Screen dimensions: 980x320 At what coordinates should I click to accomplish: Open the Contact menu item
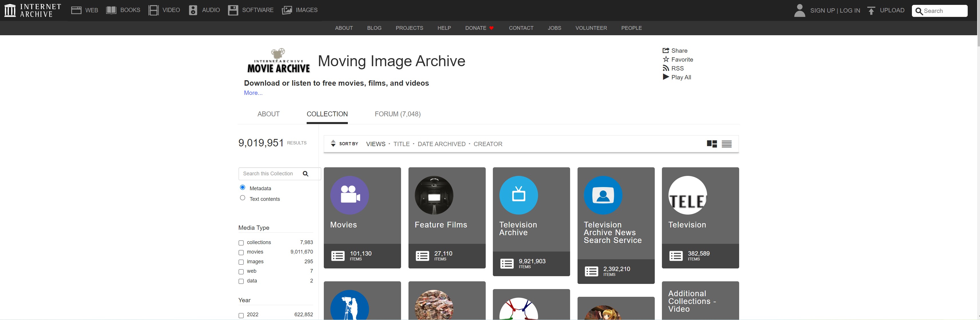pos(521,28)
